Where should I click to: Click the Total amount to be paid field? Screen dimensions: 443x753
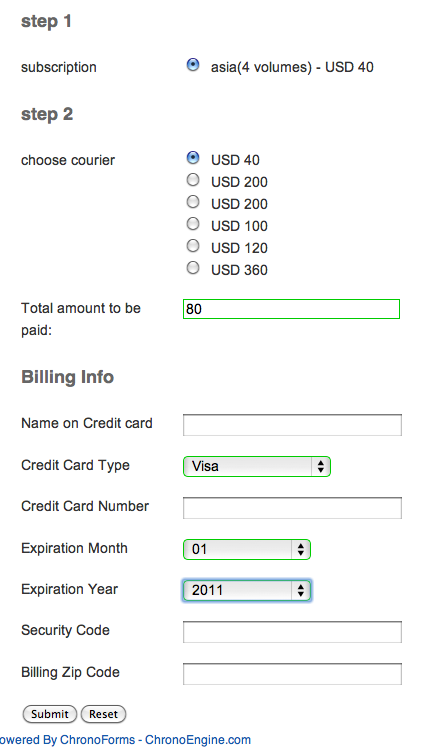click(291, 309)
